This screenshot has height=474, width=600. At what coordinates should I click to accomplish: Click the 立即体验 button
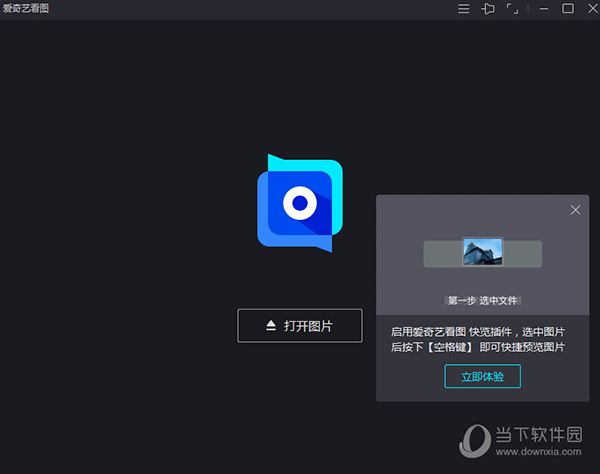(482, 376)
